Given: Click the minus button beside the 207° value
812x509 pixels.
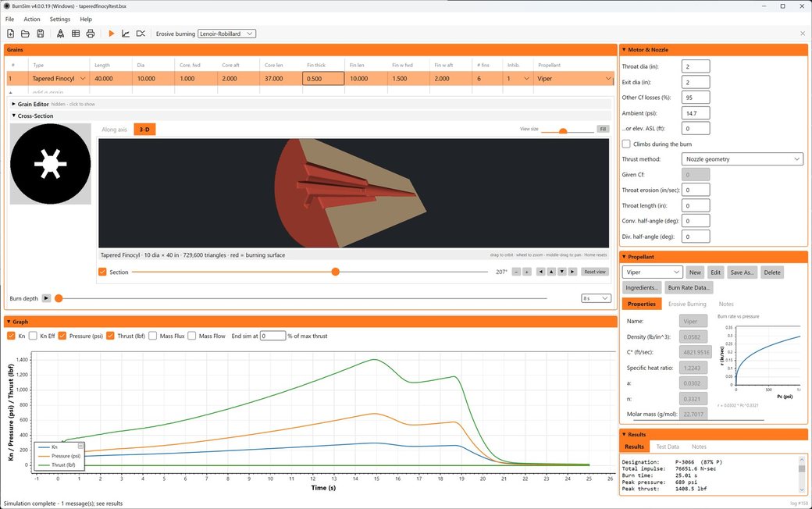Looking at the screenshot, I should 516,272.
